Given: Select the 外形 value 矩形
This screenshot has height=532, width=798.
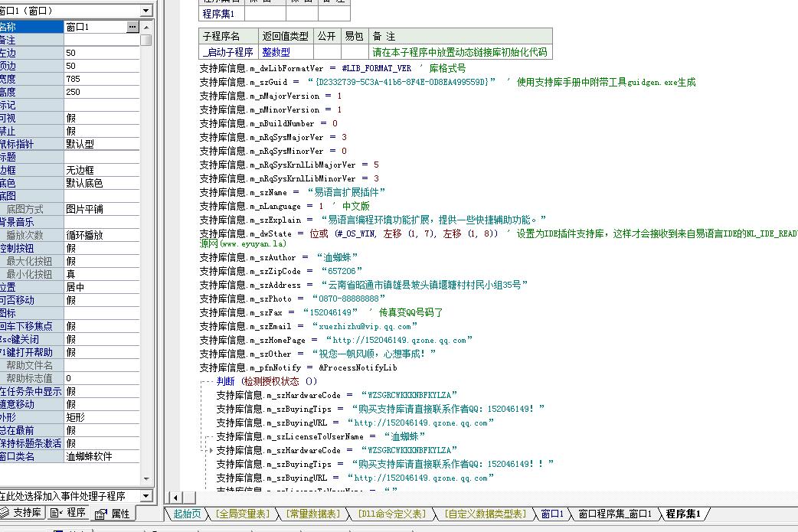Looking at the screenshot, I should [102, 418].
